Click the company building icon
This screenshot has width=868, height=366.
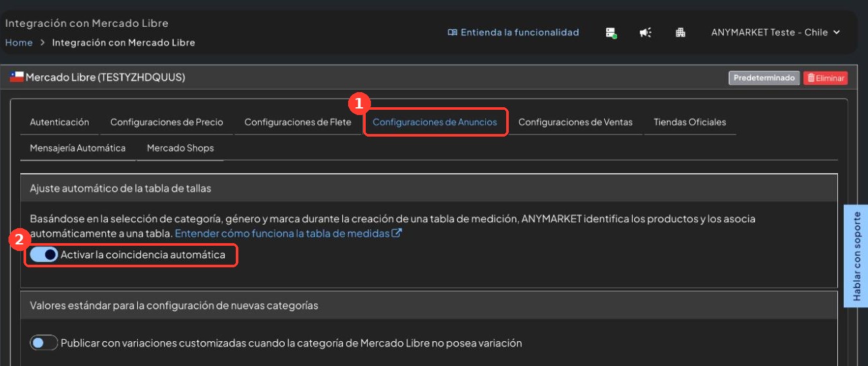coord(680,33)
